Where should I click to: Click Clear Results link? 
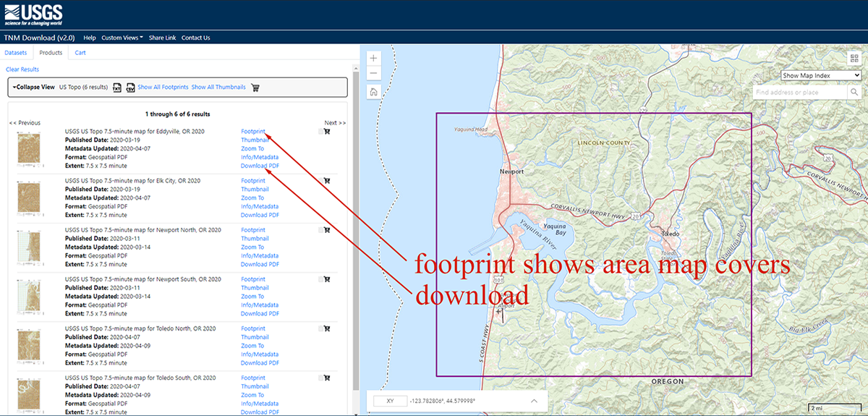22,69
